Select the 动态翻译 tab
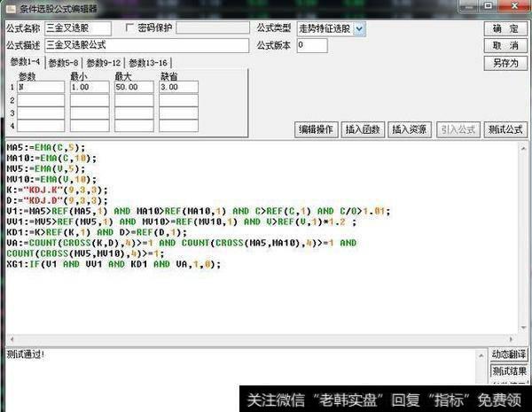 [x=509, y=354]
